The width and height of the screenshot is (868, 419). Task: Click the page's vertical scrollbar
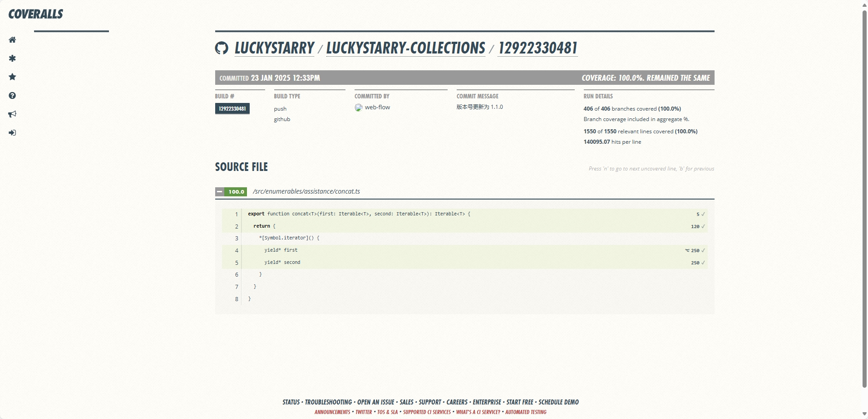click(864, 200)
